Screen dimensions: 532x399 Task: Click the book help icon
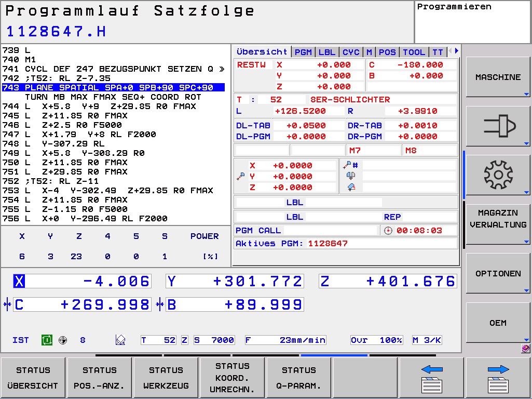pyautogui.click(x=525, y=349)
